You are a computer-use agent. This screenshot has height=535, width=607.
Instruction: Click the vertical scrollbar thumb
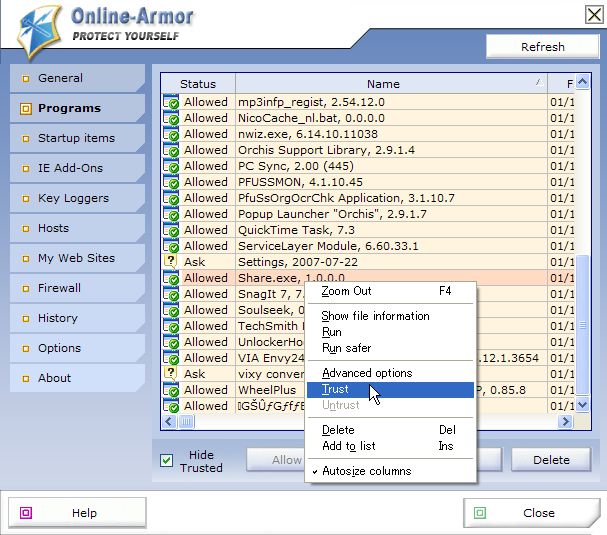click(x=582, y=325)
